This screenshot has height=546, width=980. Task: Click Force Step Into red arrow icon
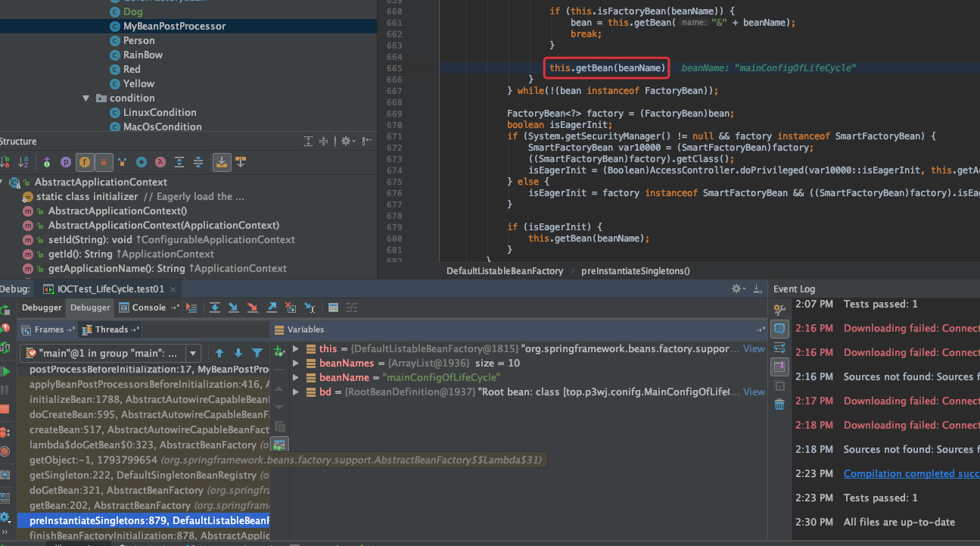253,307
